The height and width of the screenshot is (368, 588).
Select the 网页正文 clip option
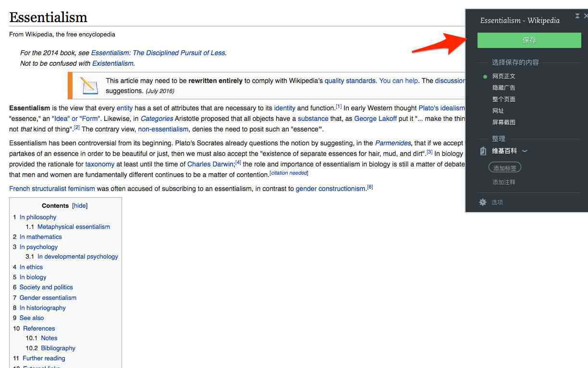pos(503,76)
